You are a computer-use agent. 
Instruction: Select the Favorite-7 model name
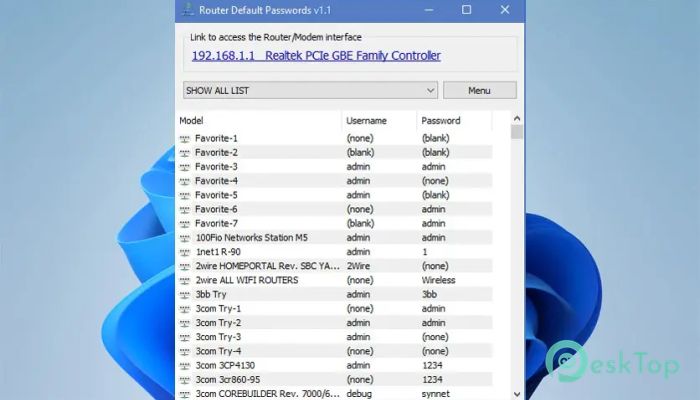[216, 224]
